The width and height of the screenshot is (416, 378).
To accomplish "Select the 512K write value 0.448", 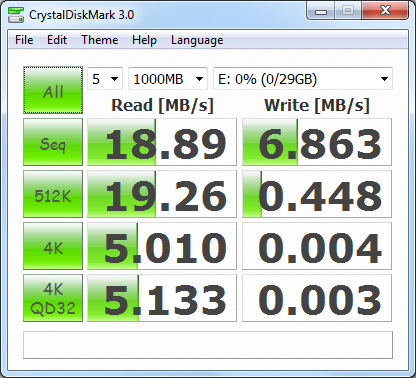I will coord(317,194).
